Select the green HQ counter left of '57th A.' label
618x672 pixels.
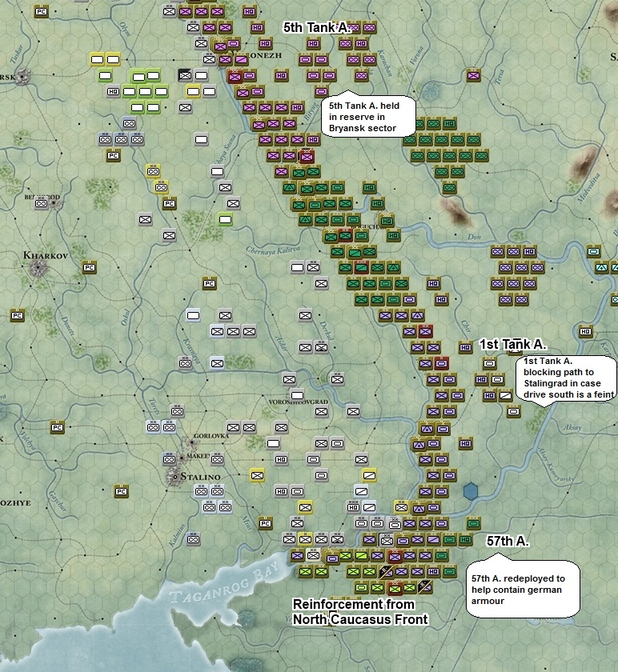(465, 539)
